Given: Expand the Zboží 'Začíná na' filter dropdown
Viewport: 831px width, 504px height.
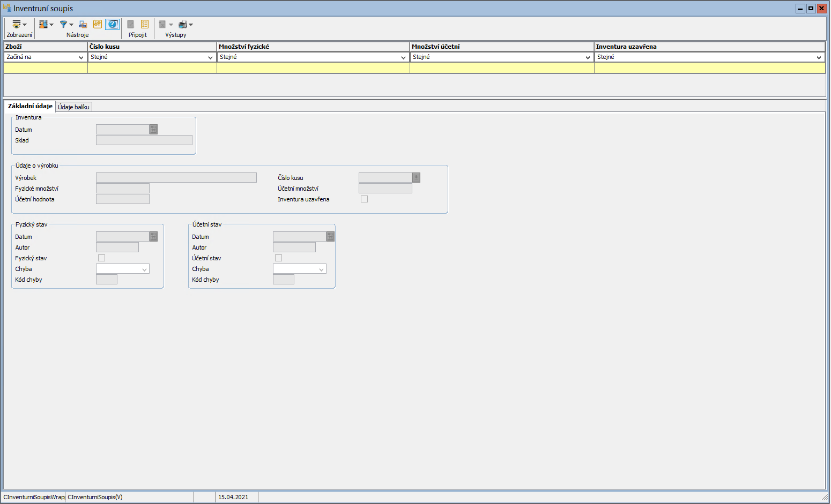Looking at the screenshot, I should tap(81, 57).
